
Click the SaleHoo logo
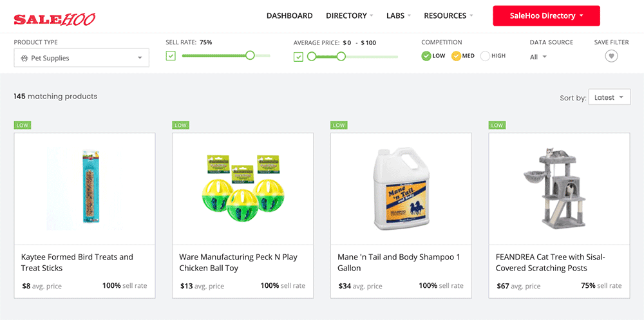point(54,19)
